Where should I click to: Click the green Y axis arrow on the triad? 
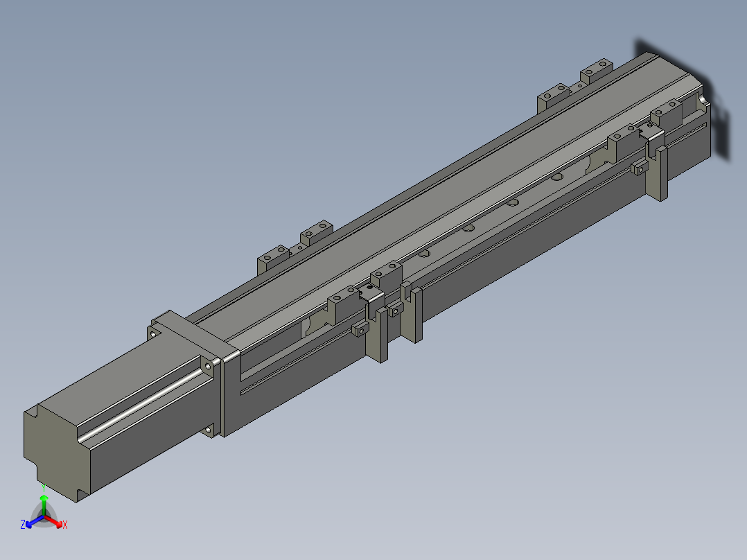(44, 505)
